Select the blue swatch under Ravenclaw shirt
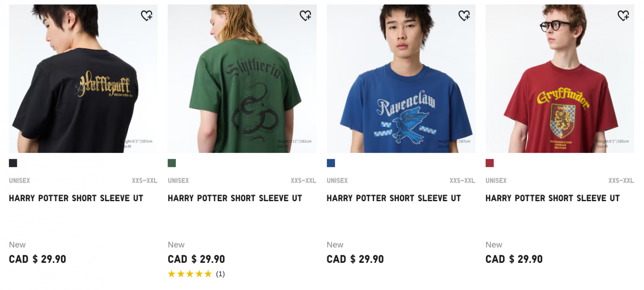This screenshot has height=290, width=644. (330, 163)
